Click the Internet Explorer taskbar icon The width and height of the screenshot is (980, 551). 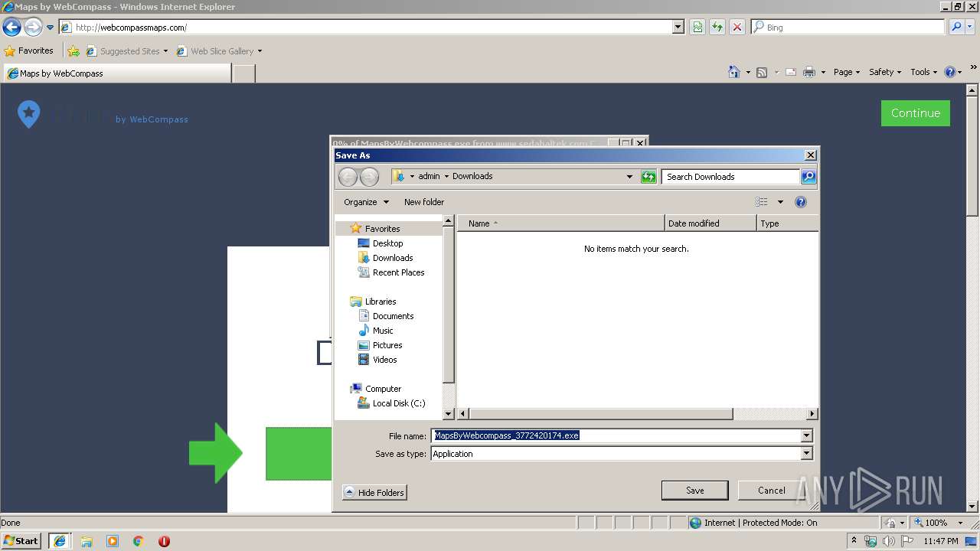60,541
